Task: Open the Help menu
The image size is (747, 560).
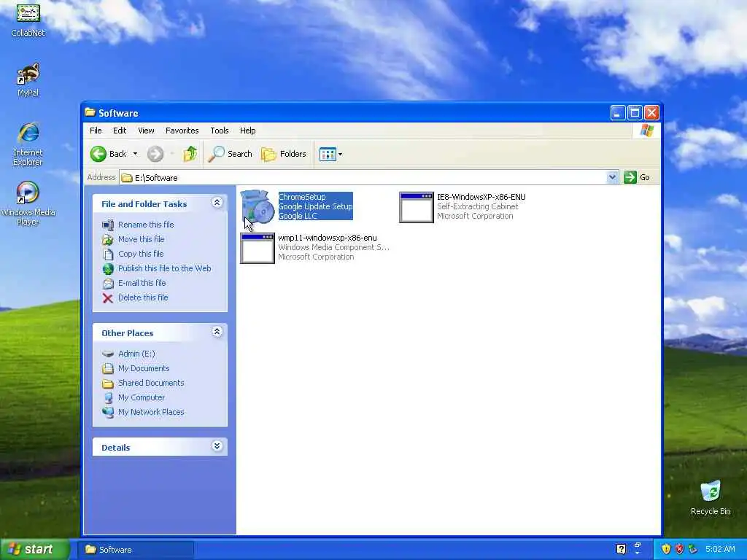Action: 247,131
